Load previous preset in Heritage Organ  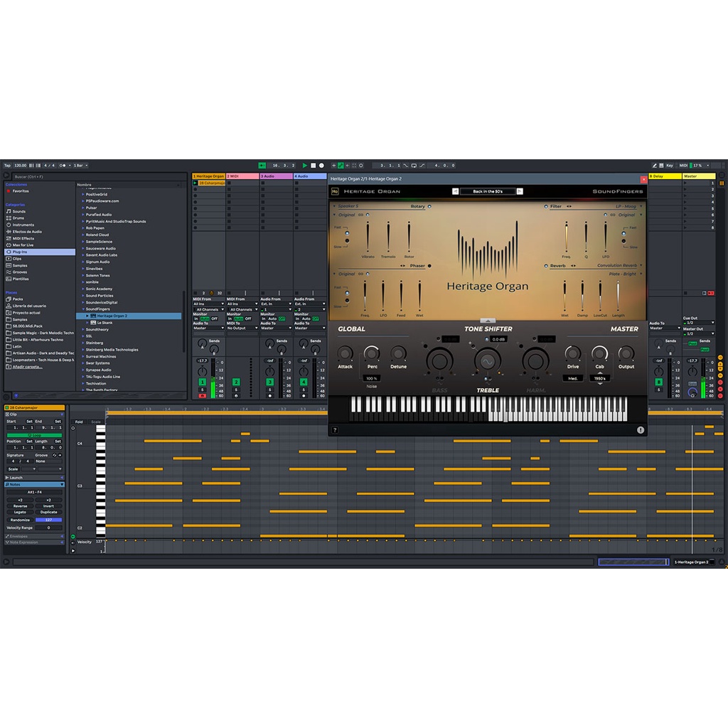[x=456, y=191]
